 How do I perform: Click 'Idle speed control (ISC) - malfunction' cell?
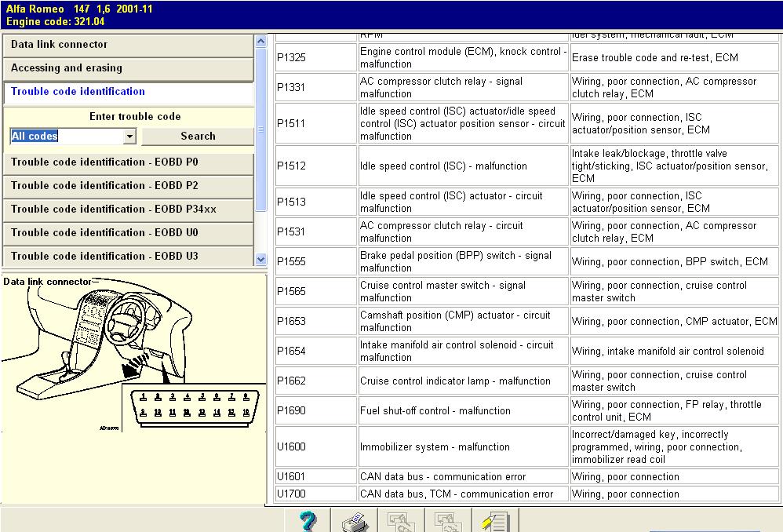[463, 166]
